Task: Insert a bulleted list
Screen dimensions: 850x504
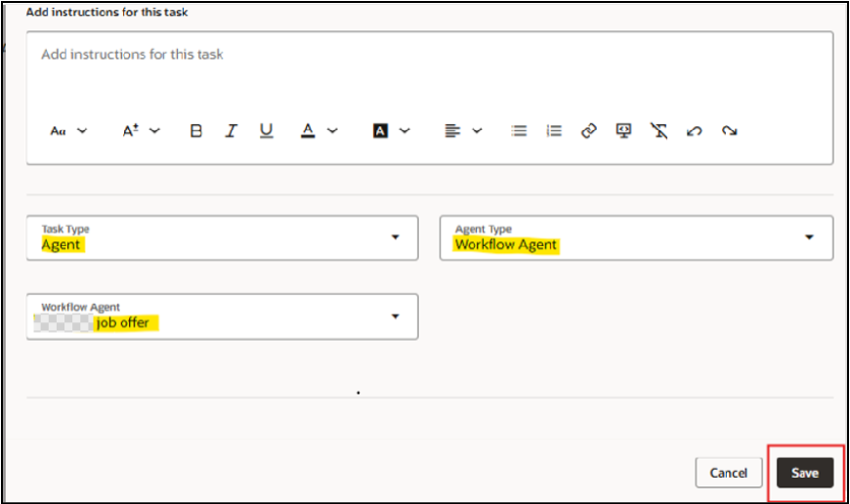Action: click(x=519, y=131)
